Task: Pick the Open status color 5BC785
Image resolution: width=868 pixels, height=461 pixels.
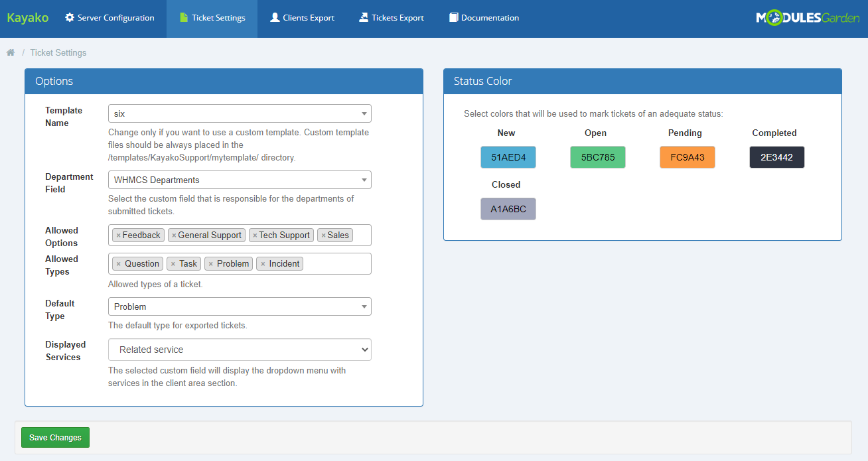Action: pos(598,157)
